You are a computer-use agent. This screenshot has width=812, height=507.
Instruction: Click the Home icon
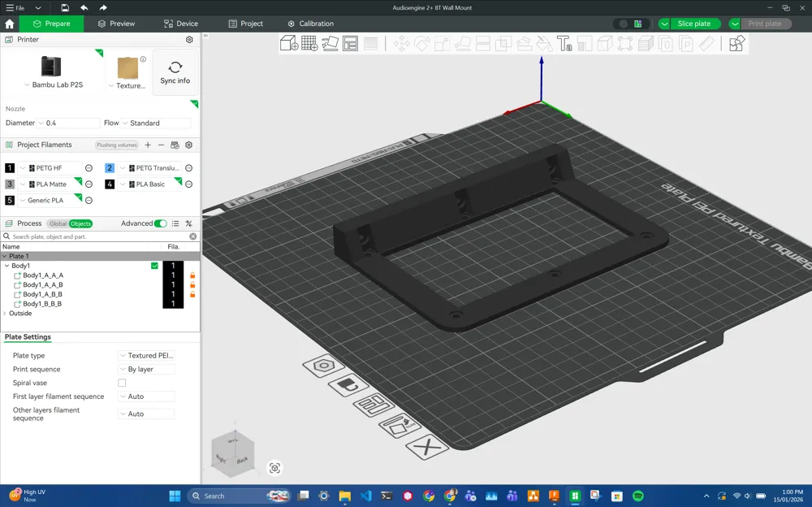9,24
